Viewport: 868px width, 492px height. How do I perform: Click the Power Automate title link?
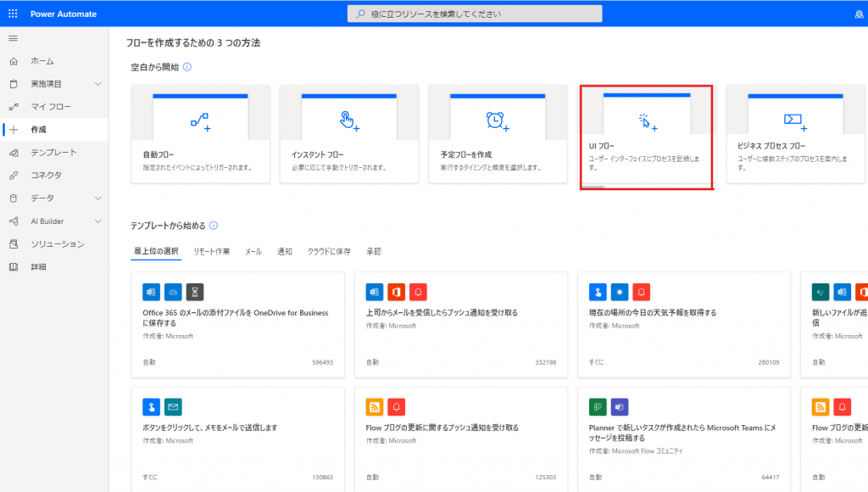pos(63,14)
